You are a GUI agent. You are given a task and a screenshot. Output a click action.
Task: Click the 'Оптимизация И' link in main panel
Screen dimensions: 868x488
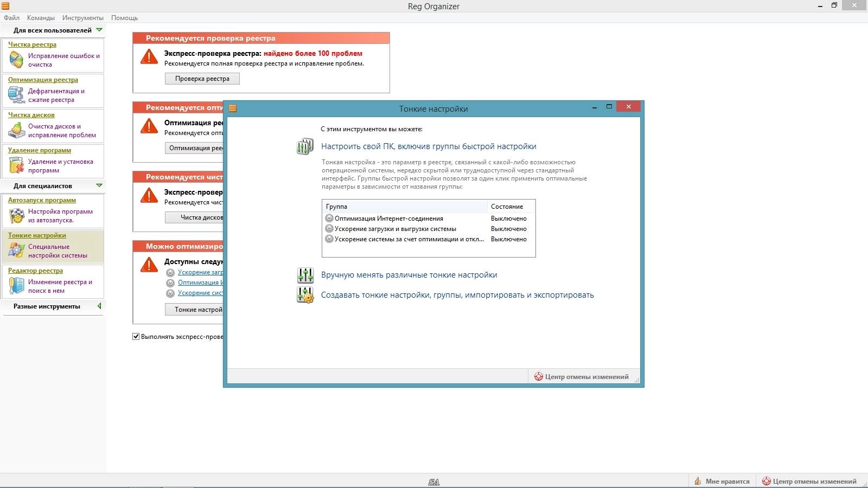click(x=201, y=282)
